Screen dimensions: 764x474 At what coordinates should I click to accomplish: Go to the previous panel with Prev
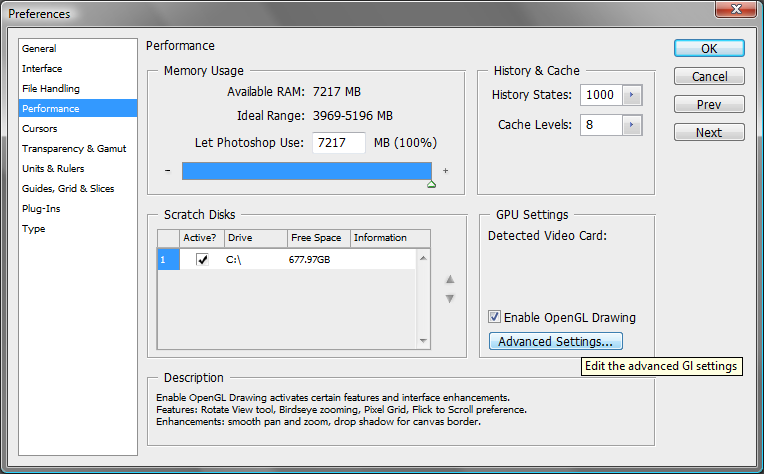click(x=709, y=104)
